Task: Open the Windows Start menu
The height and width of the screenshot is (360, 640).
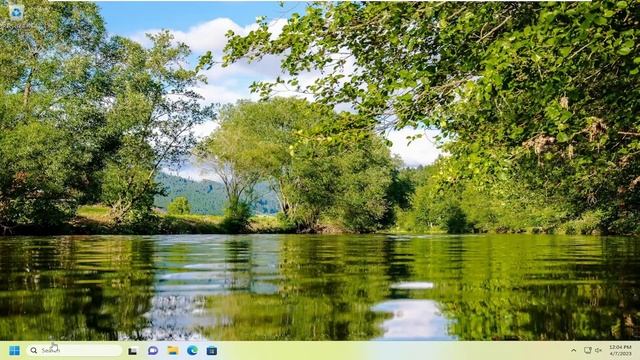Action: click(14, 351)
